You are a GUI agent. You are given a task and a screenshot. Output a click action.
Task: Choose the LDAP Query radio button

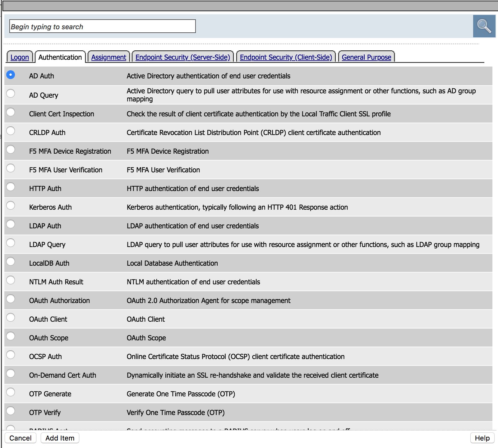11,243
